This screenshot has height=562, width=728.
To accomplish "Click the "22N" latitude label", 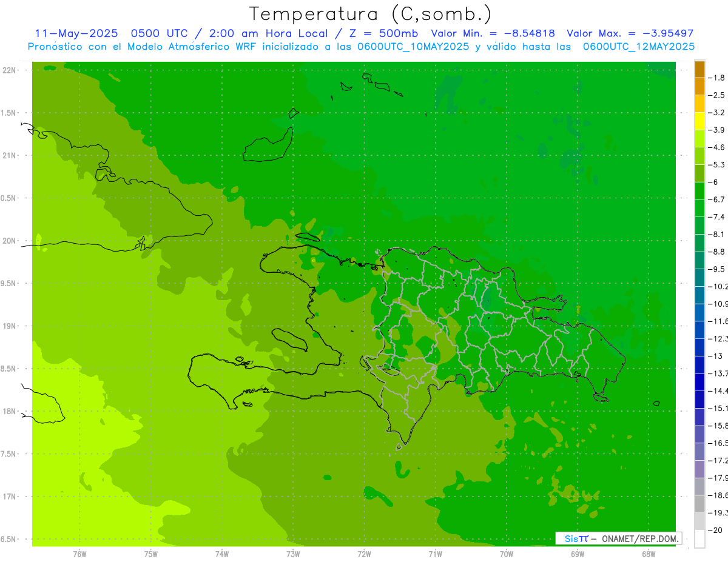I will [x=10, y=70].
